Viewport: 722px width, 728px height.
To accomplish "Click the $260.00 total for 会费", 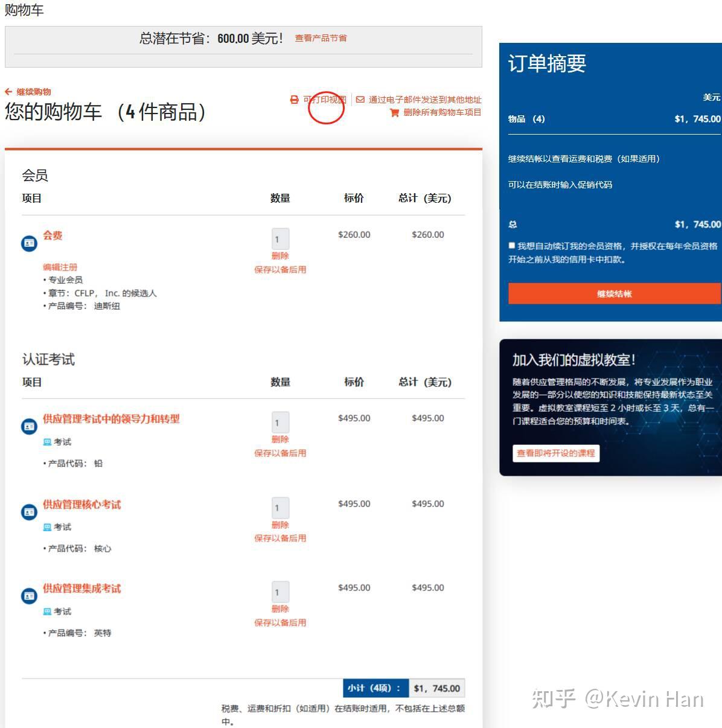I will (428, 235).
